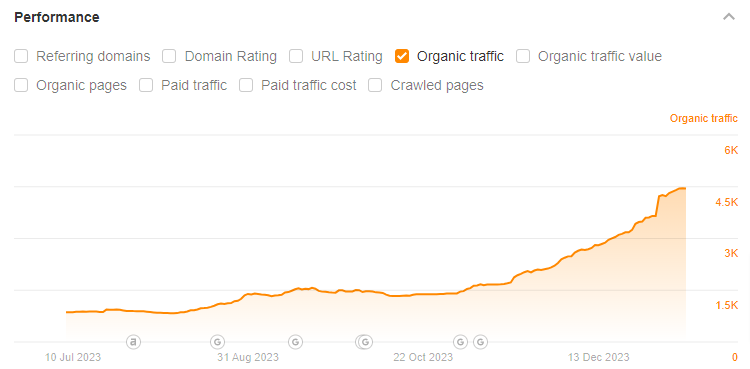Uncheck the Organic traffic checkbox
The width and height of the screenshot is (750, 369).
(402, 56)
